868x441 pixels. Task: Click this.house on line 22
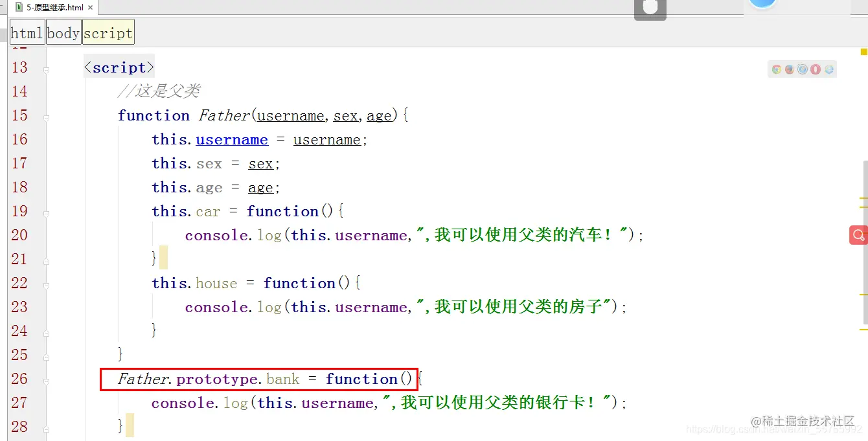tap(194, 284)
